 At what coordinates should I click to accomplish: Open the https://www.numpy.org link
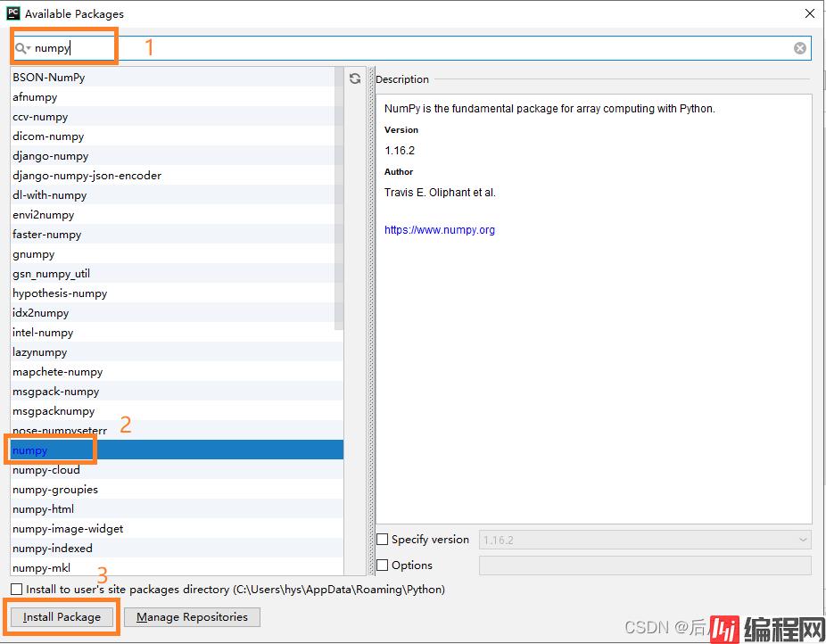tap(440, 230)
